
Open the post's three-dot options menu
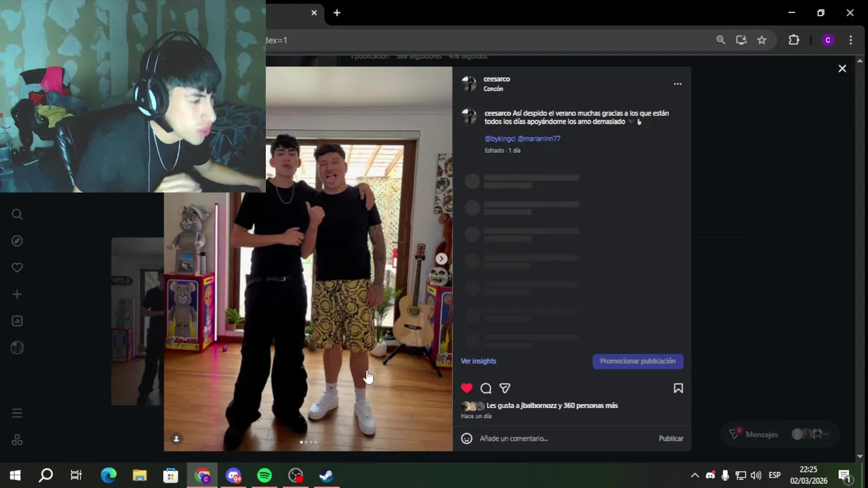677,84
